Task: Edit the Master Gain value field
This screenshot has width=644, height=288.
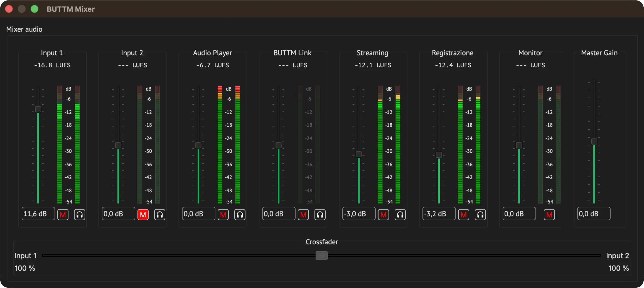Action: pos(594,214)
